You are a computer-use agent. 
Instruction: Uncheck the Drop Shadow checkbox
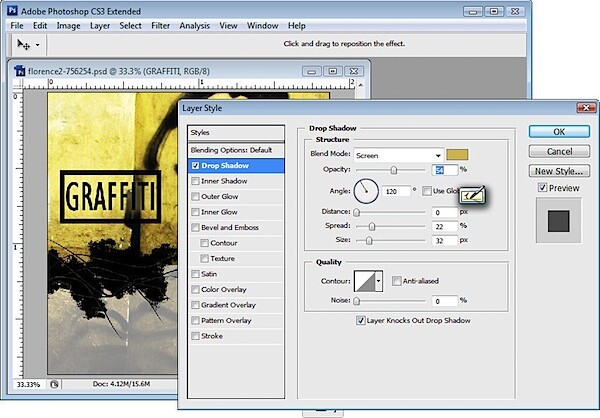(196, 165)
